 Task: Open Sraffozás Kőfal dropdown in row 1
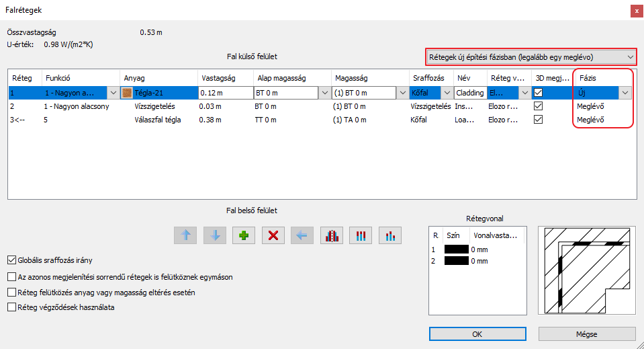pyautogui.click(x=447, y=93)
